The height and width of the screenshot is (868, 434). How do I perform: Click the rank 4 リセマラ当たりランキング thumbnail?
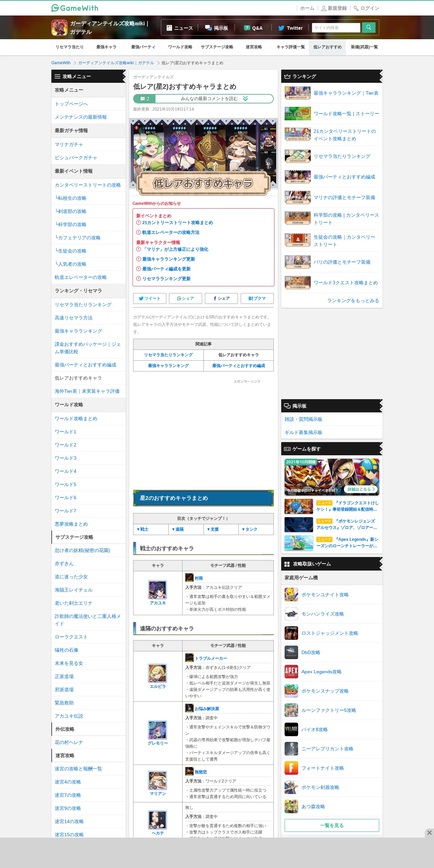[297, 156]
